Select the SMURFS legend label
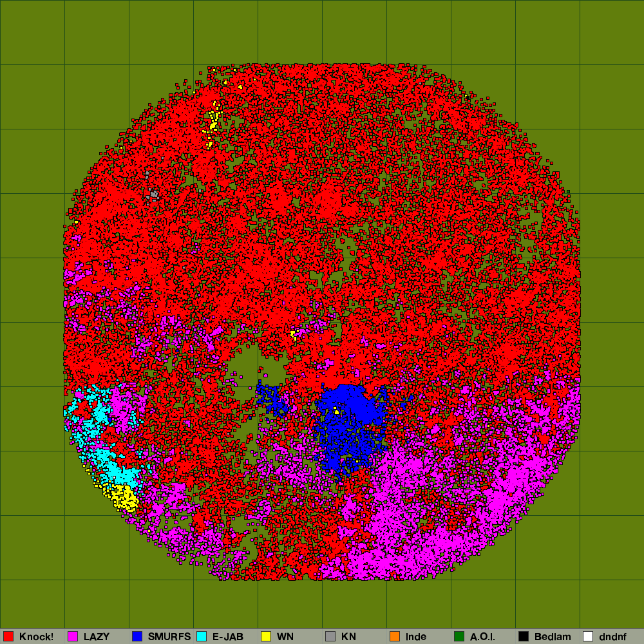This screenshot has width=644, height=644. (x=169, y=637)
